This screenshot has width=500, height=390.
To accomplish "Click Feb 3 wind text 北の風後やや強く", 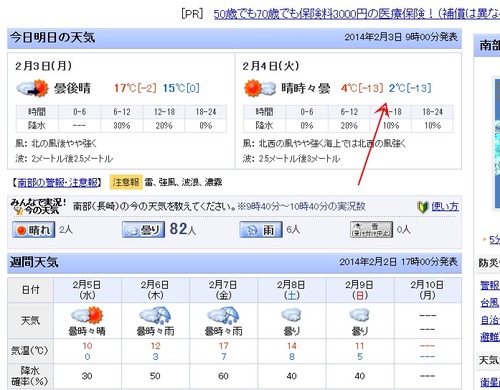I will pyautogui.click(x=64, y=144).
